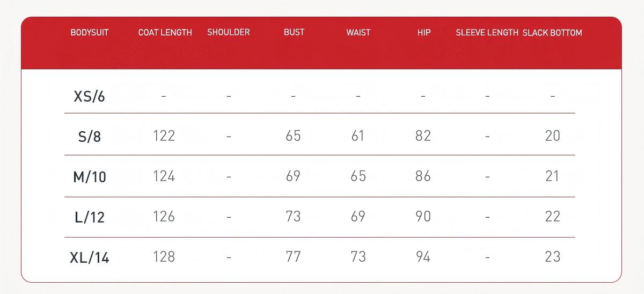Click the waist value 61
This screenshot has width=644, height=294.
tap(358, 135)
